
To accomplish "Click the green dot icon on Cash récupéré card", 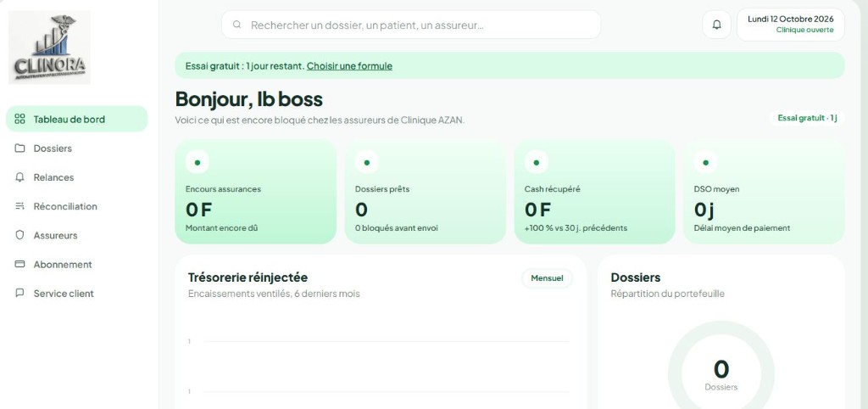I will [x=536, y=162].
